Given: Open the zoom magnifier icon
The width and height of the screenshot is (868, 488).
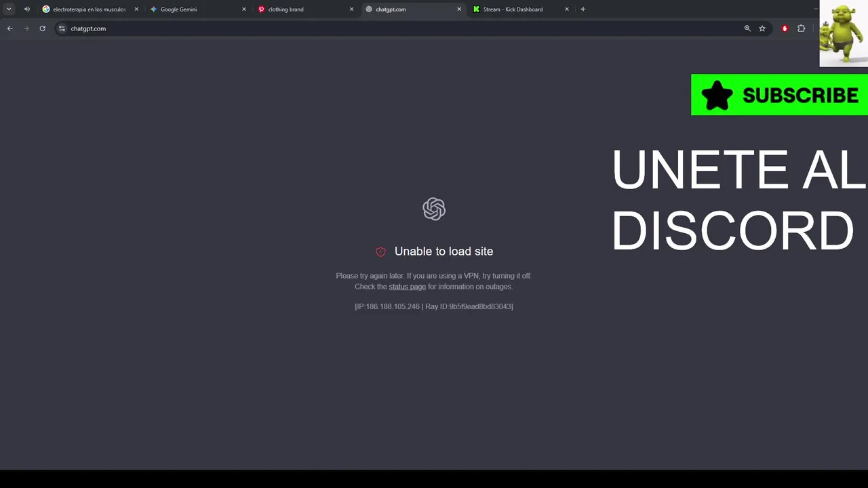Looking at the screenshot, I should point(747,28).
